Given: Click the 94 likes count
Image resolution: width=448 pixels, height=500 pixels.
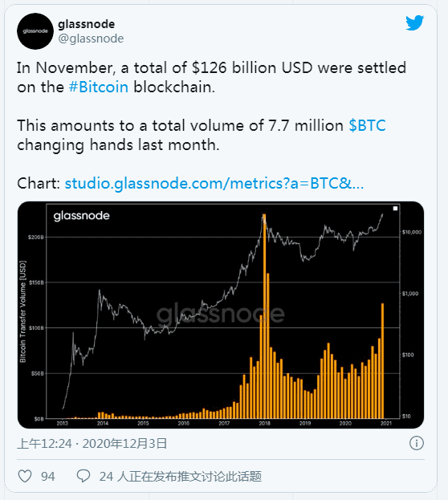Looking at the screenshot, I should (48, 477).
